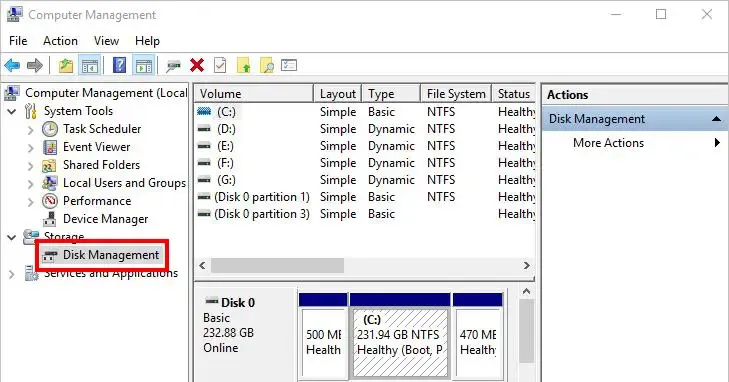Click the horizontal scrollbar thumb in volume list
Image resolution: width=729 pixels, height=382 pixels.
point(278,265)
